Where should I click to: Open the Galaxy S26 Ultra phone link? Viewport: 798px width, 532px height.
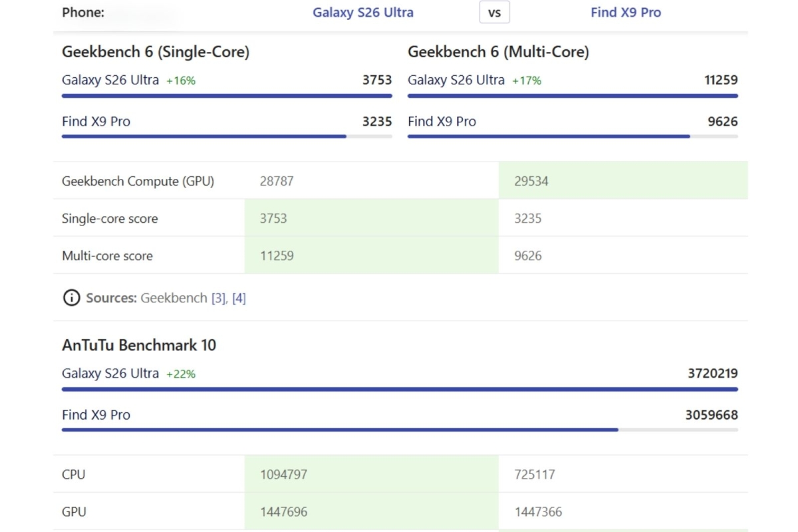coord(363,13)
